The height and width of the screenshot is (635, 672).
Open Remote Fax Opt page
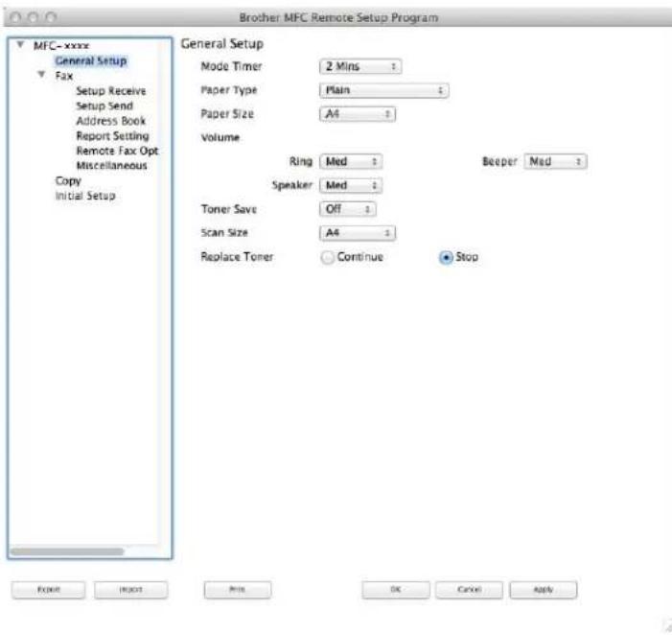[x=117, y=151]
